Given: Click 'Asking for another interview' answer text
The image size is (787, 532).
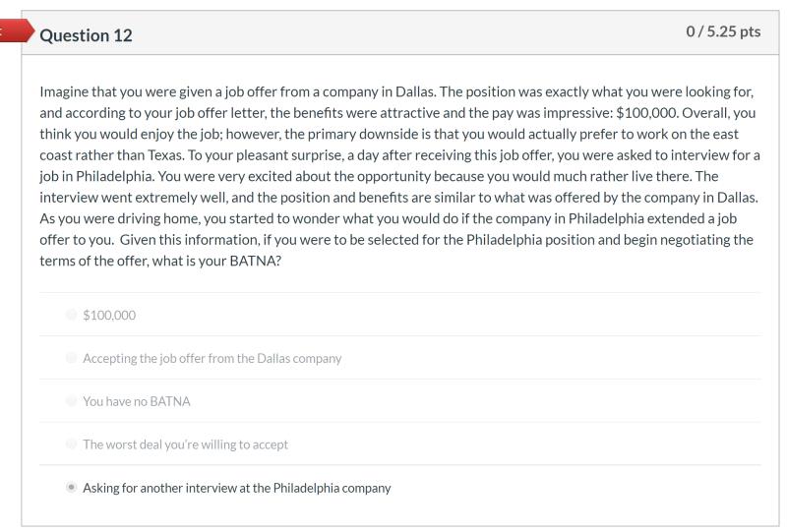Looking at the screenshot, I should (x=236, y=488).
